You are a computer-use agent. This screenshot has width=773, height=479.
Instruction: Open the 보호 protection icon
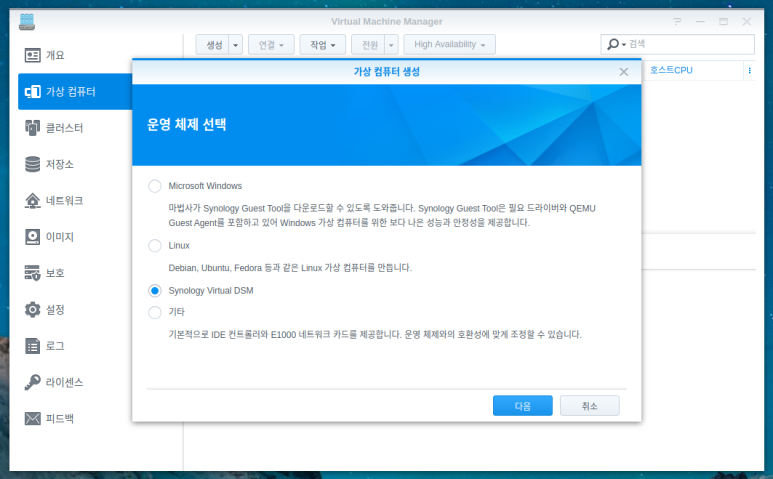click(33, 273)
